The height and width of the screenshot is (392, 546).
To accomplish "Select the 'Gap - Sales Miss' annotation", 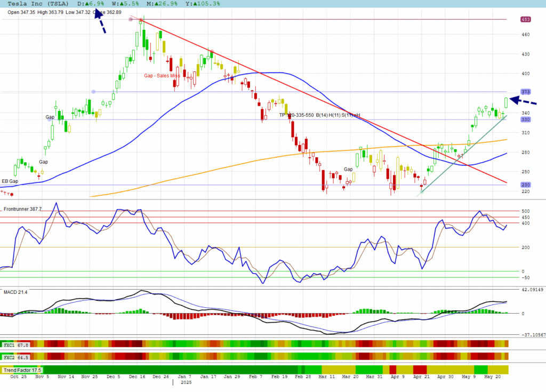I will point(162,76).
